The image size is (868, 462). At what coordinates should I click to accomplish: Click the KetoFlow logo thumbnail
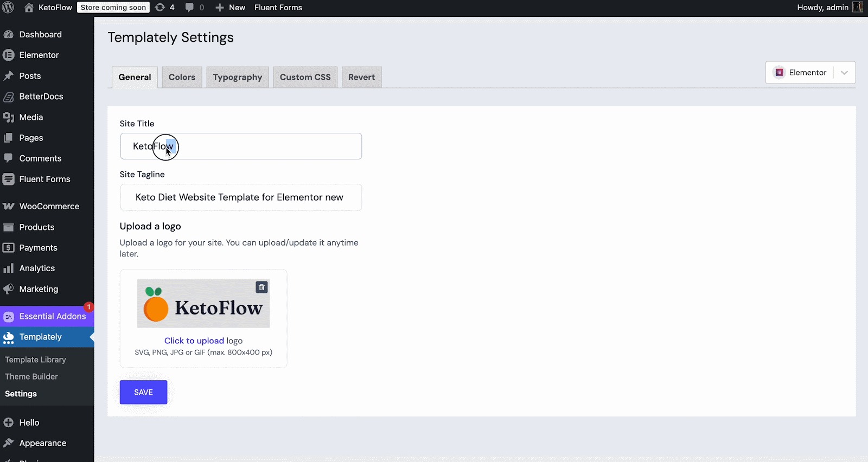(203, 304)
